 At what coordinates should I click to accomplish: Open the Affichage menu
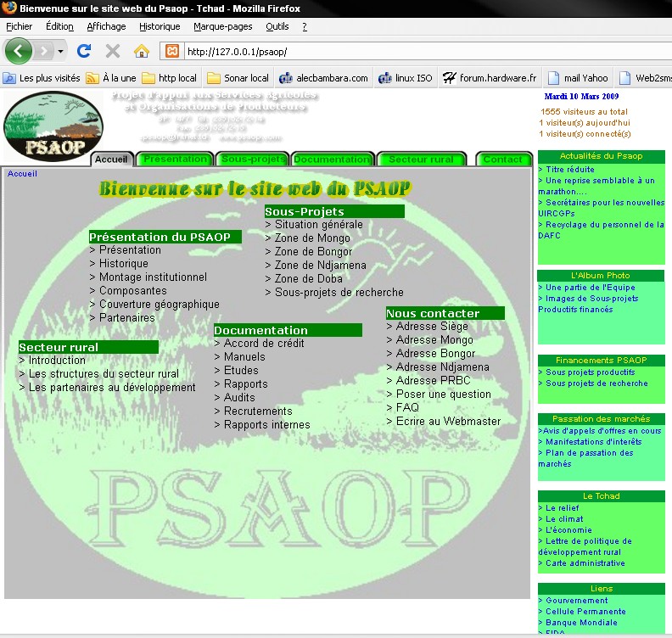point(106,26)
